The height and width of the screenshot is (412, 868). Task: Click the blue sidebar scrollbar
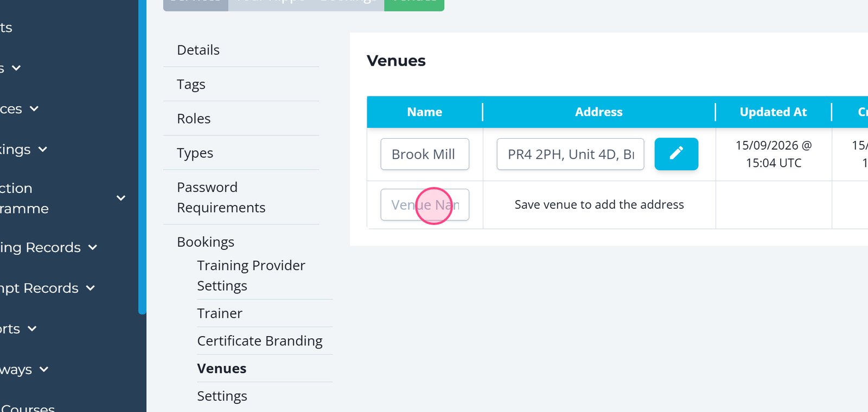[x=142, y=157]
